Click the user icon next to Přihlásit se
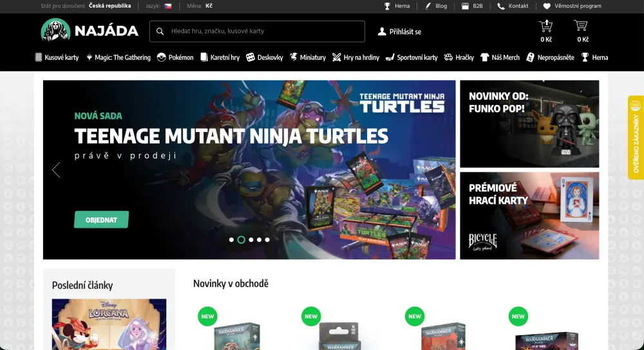644x350 pixels. point(381,32)
